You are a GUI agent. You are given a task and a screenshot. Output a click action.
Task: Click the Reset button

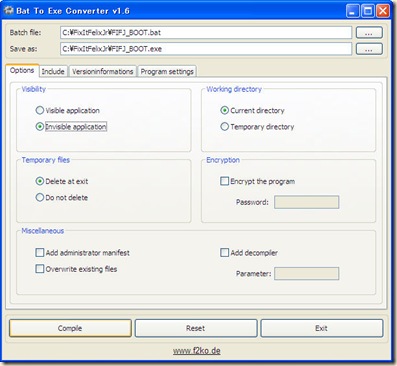tap(196, 328)
